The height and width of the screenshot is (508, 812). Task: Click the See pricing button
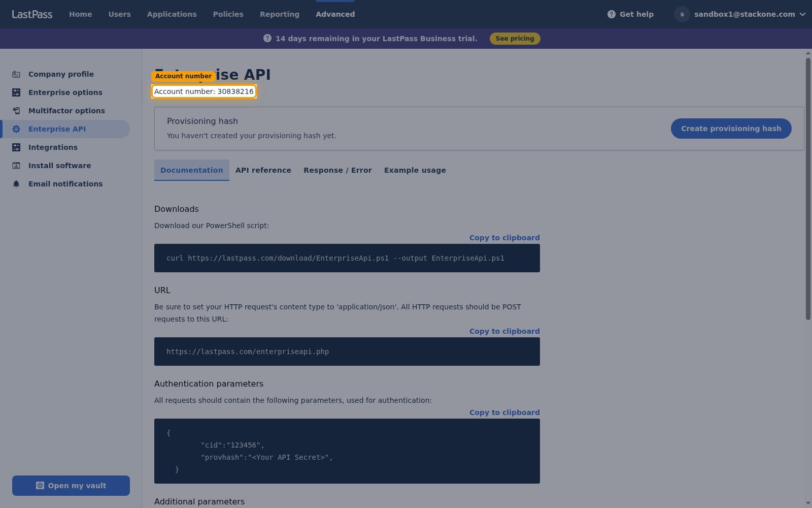tap(515, 39)
